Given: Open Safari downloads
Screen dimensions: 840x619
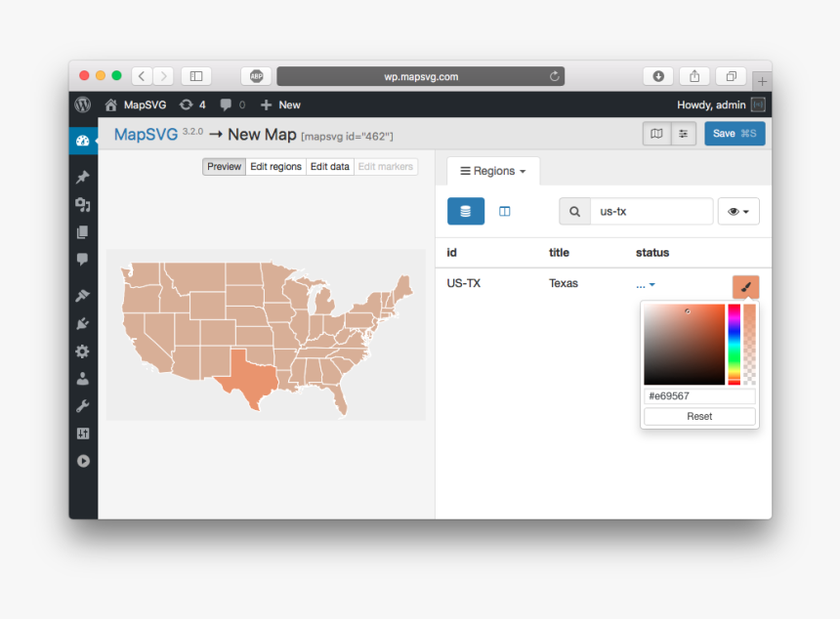Looking at the screenshot, I should [658, 76].
